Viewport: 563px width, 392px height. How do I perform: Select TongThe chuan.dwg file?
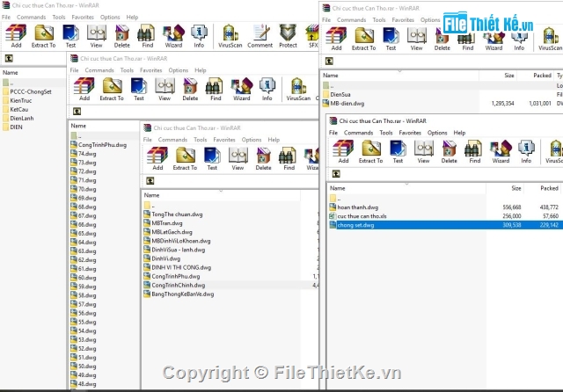point(173,214)
